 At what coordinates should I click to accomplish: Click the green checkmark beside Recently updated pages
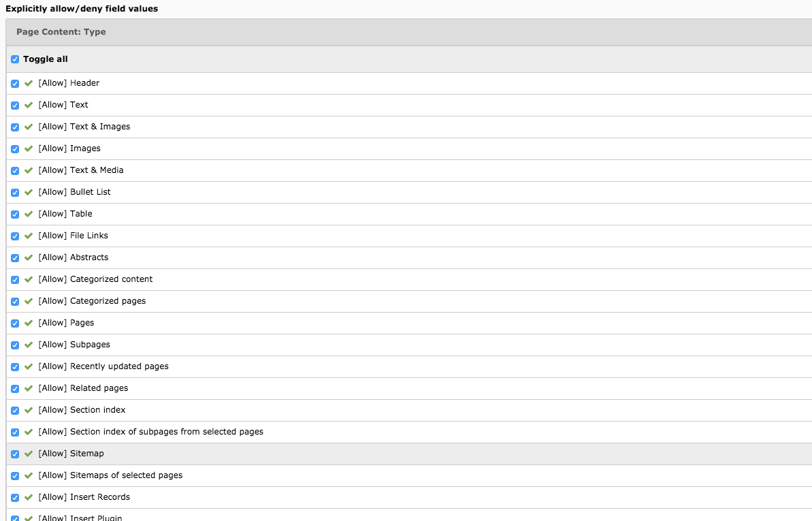click(29, 366)
